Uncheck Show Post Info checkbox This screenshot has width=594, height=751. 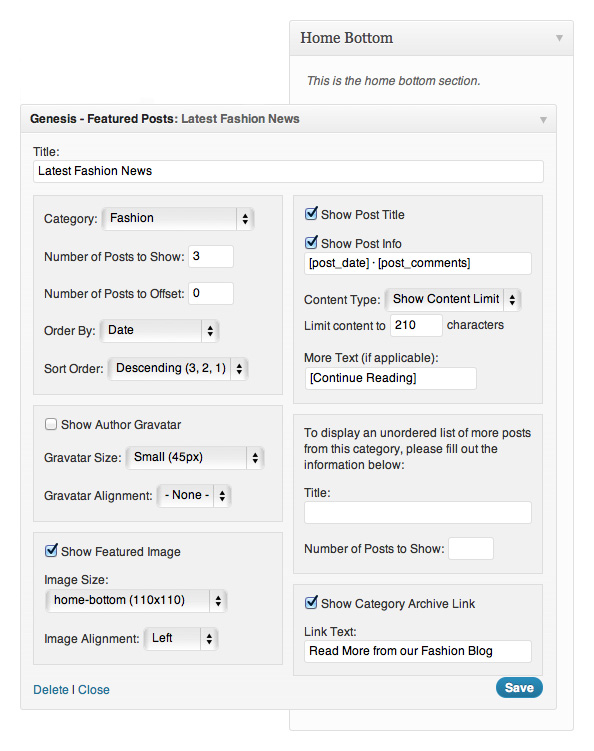click(311, 242)
